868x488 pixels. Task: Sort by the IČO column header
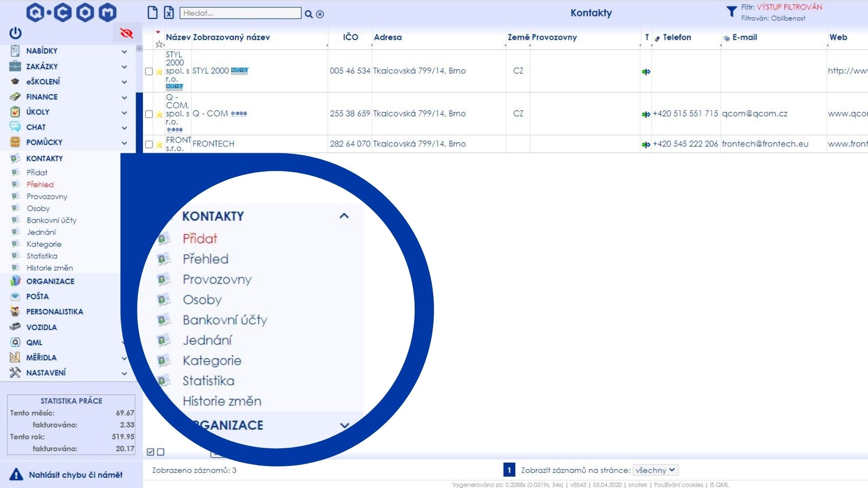tap(350, 37)
